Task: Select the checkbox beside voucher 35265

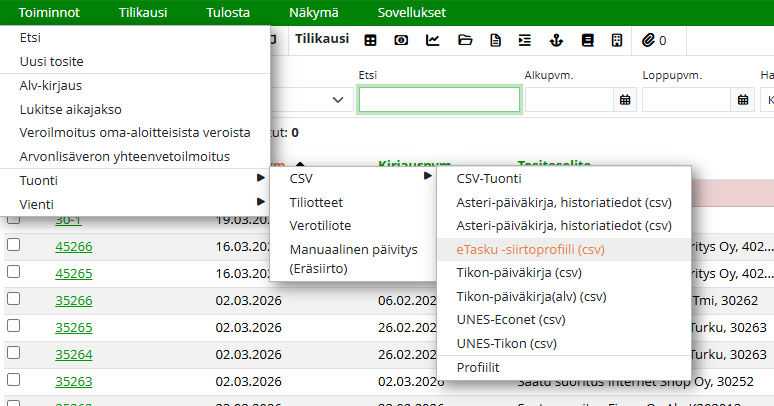Action: tap(14, 327)
